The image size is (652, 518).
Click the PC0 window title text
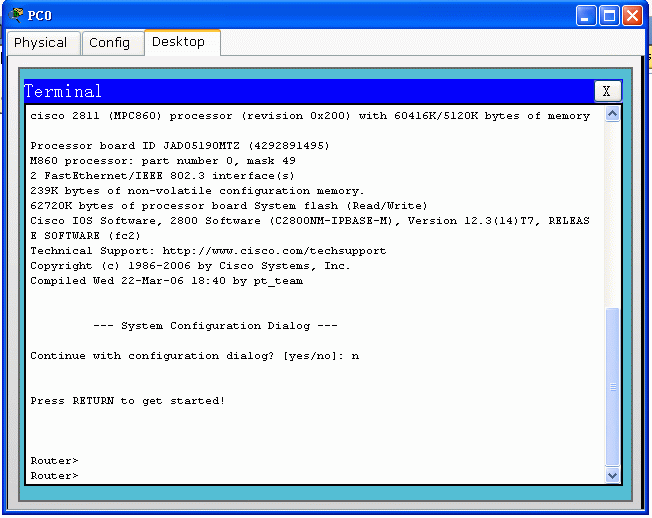[x=40, y=16]
